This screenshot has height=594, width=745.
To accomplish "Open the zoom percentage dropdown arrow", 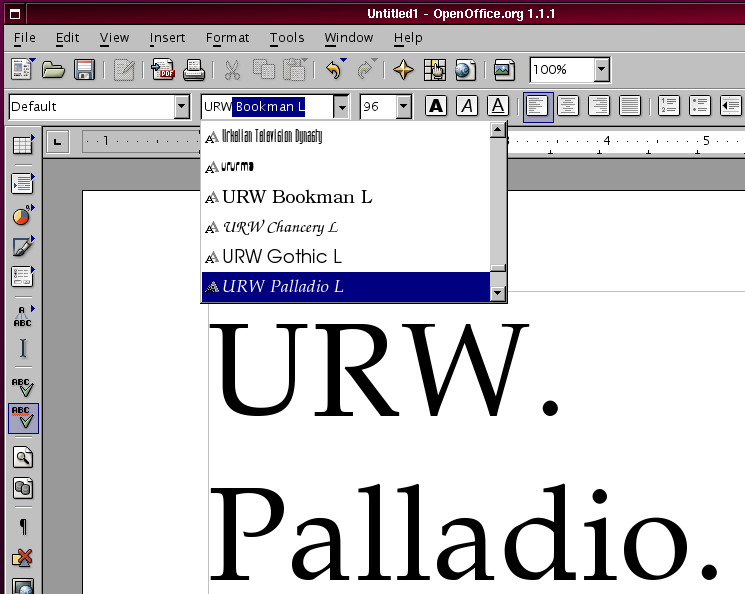I will [x=602, y=70].
